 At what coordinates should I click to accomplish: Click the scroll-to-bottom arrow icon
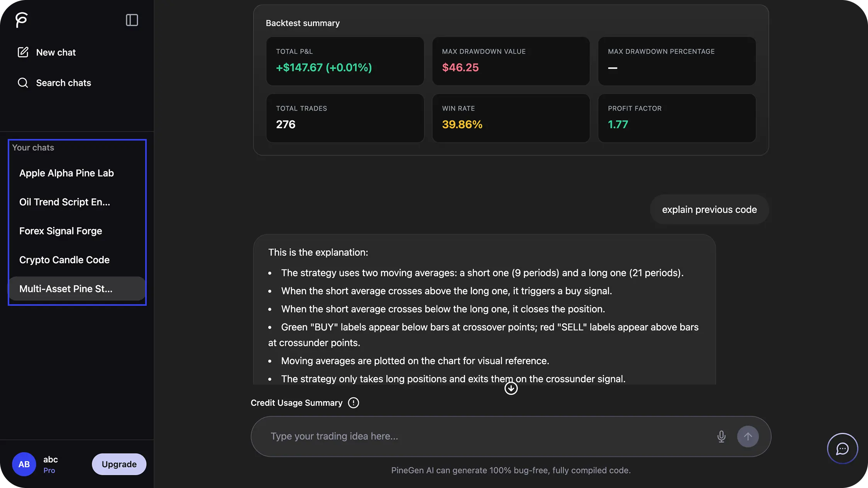[511, 388]
